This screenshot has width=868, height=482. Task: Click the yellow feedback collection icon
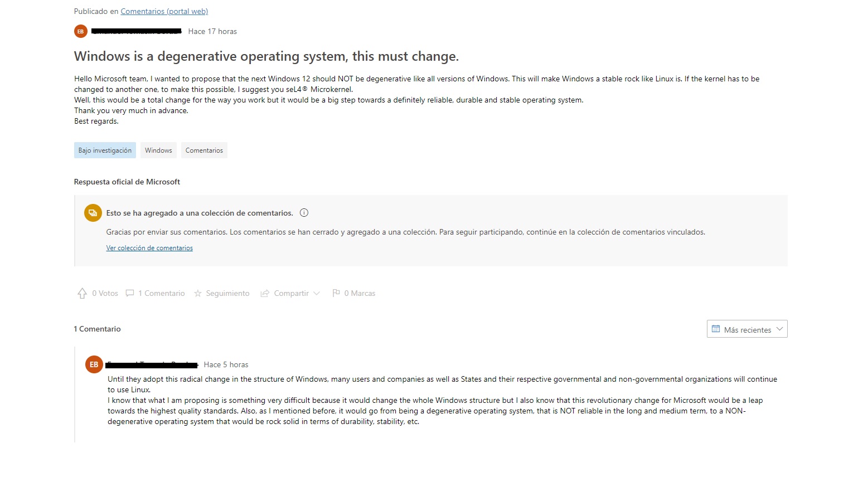tap(93, 213)
